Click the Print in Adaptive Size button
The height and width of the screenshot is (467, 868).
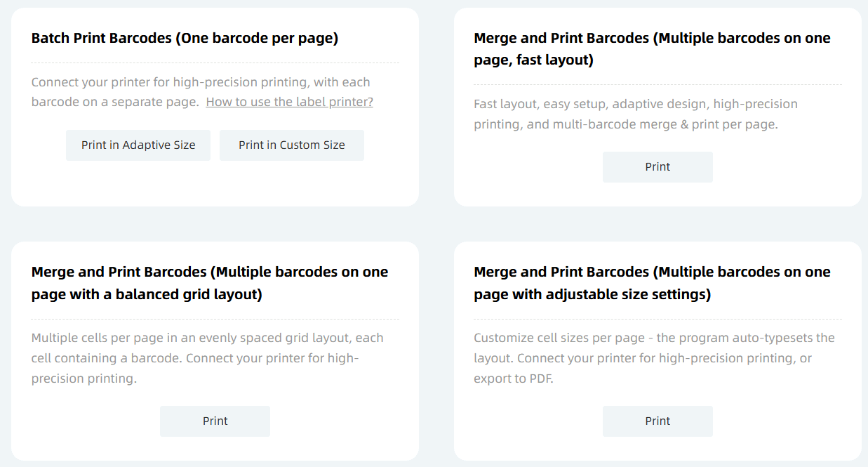coord(138,145)
